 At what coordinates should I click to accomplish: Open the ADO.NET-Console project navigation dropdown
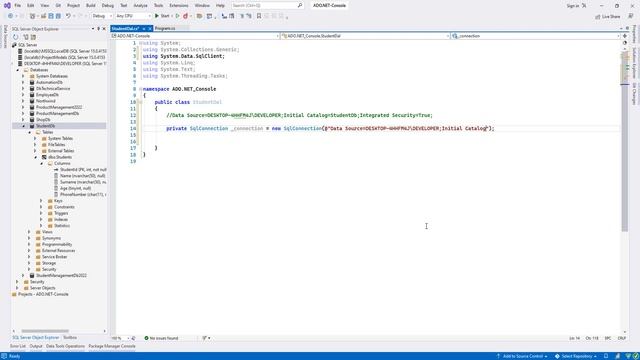pyautogui.click(x=195, y=36)
